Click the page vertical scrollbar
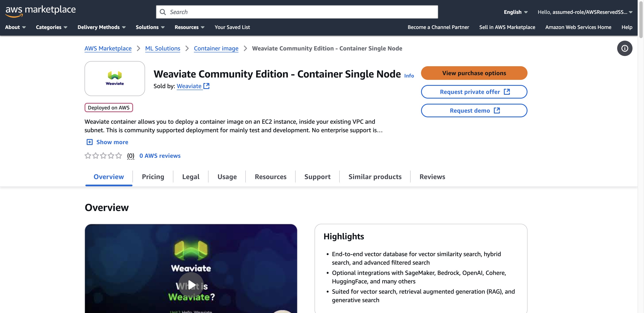Image resolution: width=644 pixels, height=313 pixels. (x=641, y=20)
